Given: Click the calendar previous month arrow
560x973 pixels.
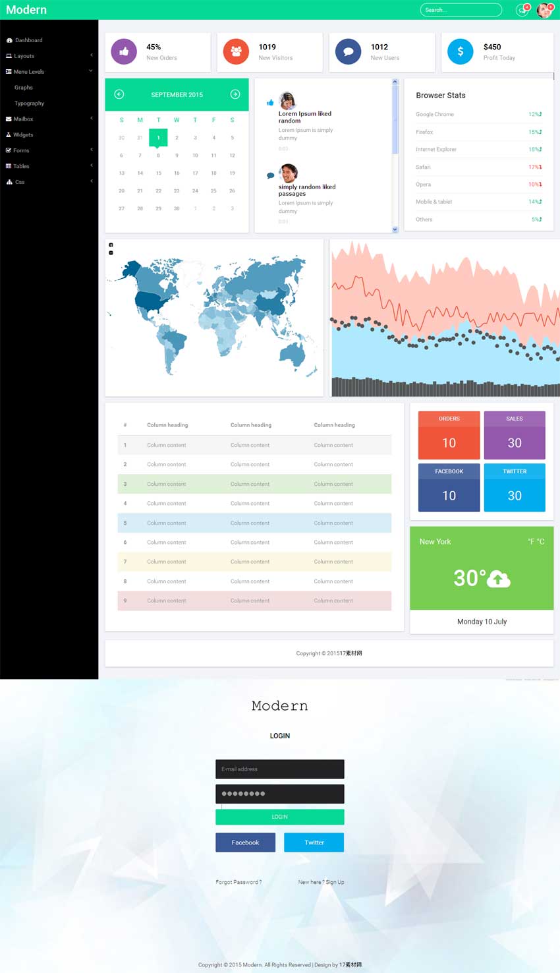Looking at the screenshot, I should click(x=119, y=94).
